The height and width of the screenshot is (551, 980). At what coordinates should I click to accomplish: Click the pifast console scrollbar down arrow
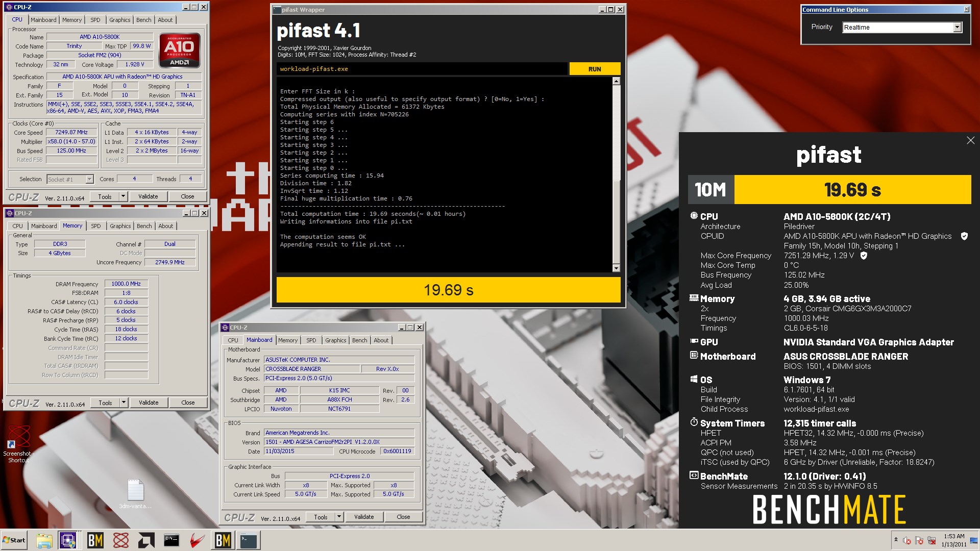[x=616, y=268]
